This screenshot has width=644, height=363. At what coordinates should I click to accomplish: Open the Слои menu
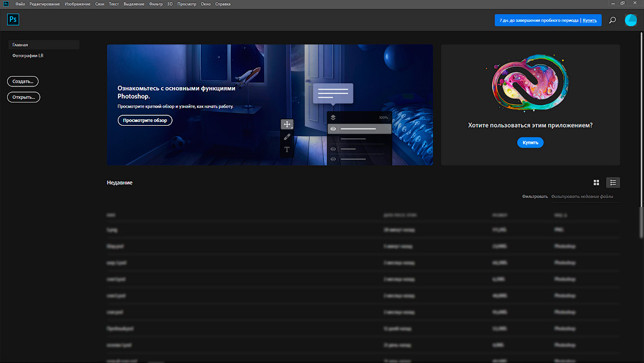(x=99, y=4)
